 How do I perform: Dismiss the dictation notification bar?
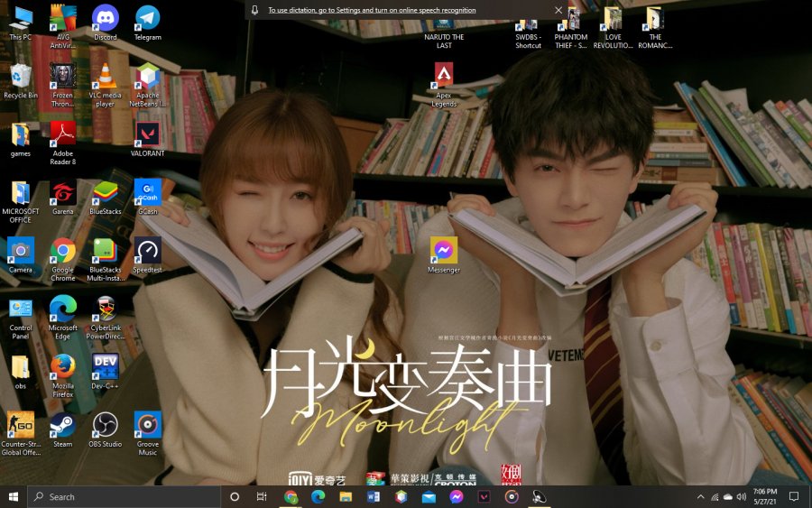pyautogui.click(x=558, y=10)
